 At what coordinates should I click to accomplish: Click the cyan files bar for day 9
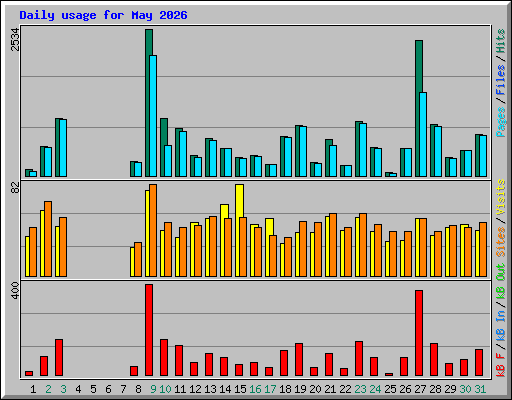(153, 116)
